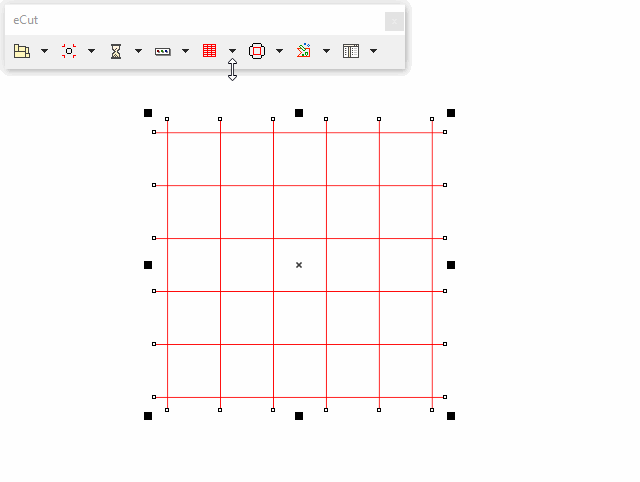Click the hourglass timer tool icon
The height and width of the screenshot is (482, 640).
pos(116,51)
